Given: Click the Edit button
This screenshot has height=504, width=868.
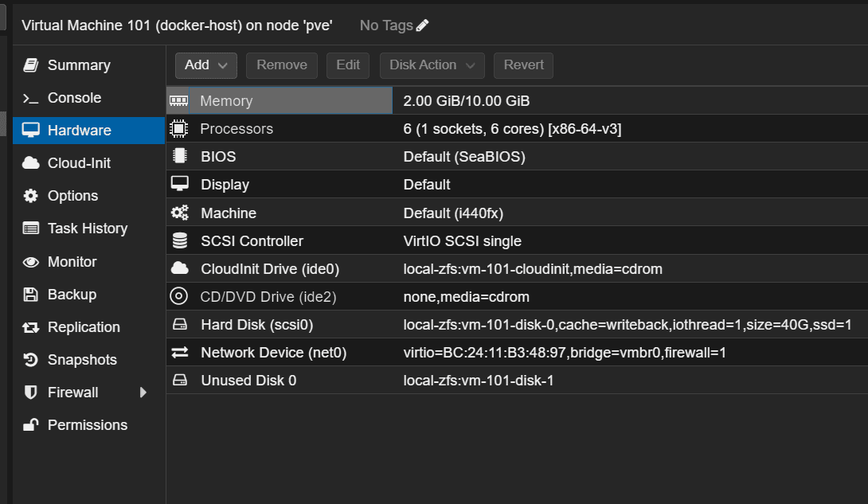Looking at the screenshot, I should pyautogui.click(x=348, y=65).
